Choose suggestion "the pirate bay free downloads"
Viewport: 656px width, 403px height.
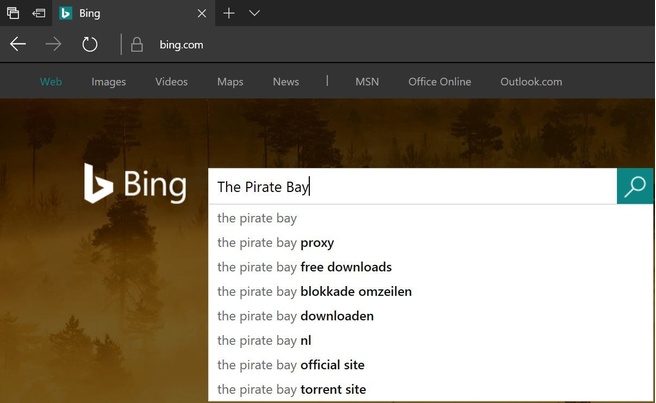[x=430, y=267]
